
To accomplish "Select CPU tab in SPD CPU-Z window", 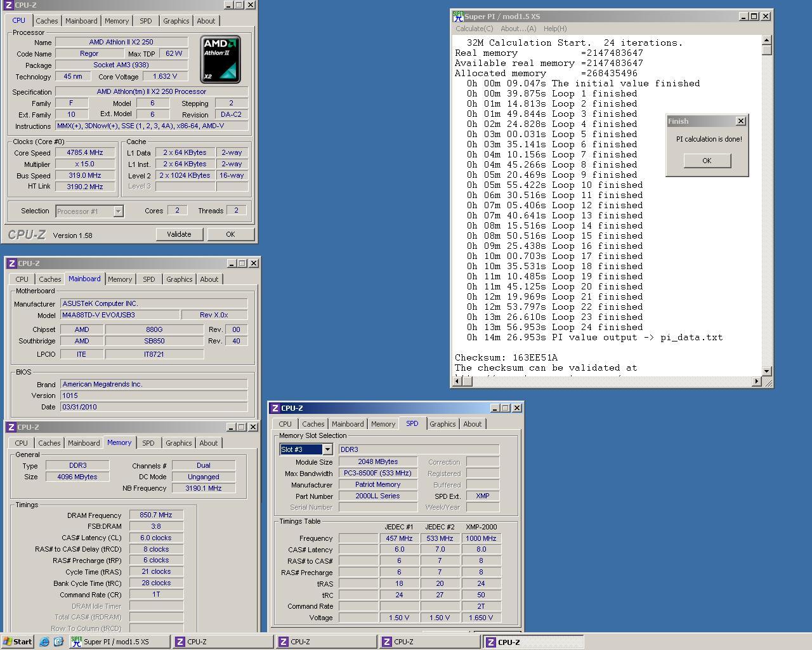I will (x=285, y=424).
